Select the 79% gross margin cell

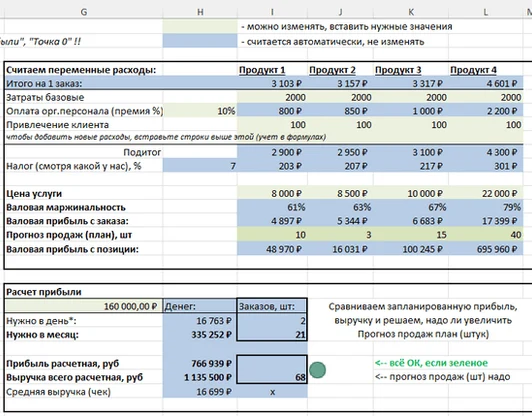coord(486,207)
